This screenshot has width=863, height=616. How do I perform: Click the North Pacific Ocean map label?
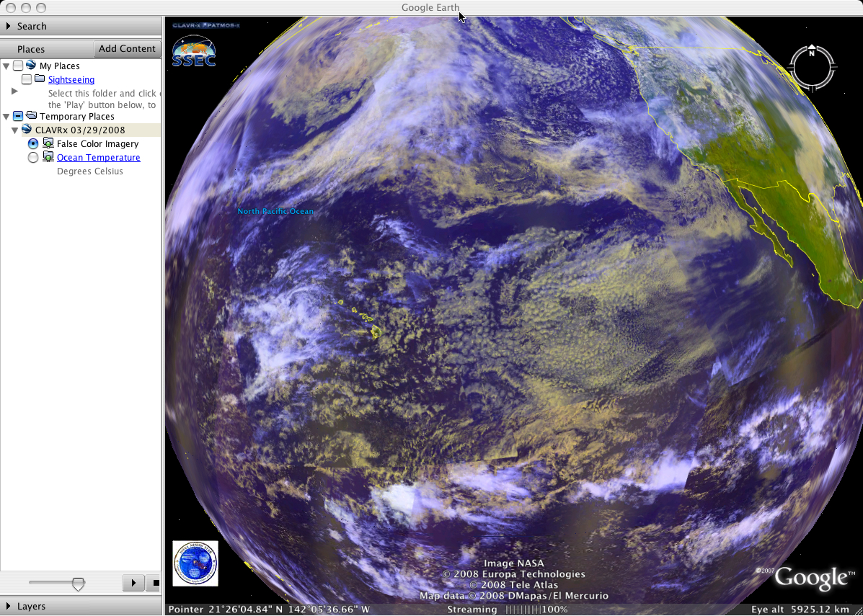pos(275,211)
